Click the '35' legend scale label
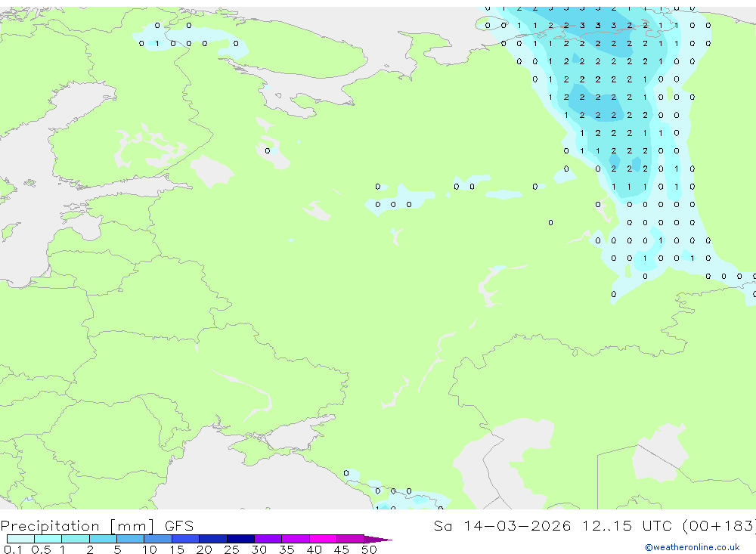This screenshot has height=554, width=756. click(287, 549)
